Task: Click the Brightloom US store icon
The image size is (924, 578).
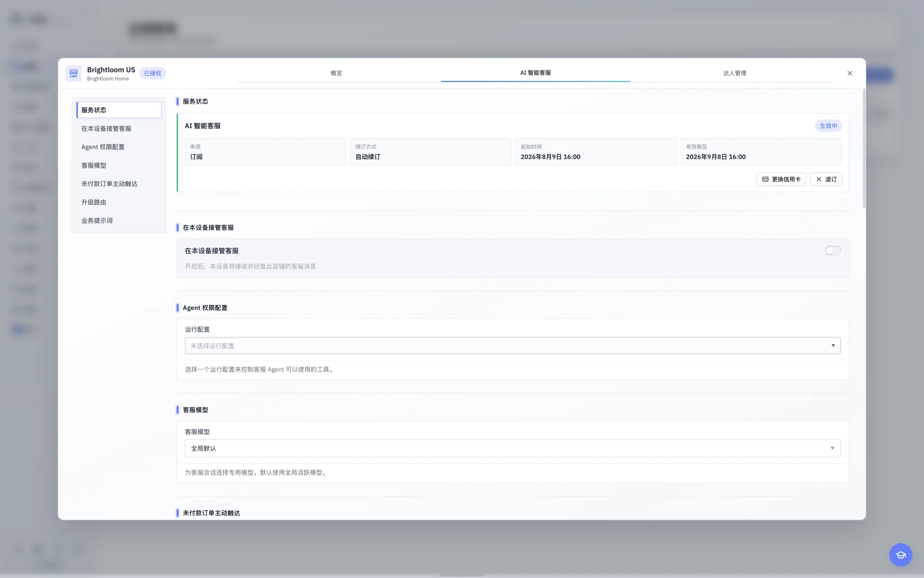Action: click(x=74, y=73)
